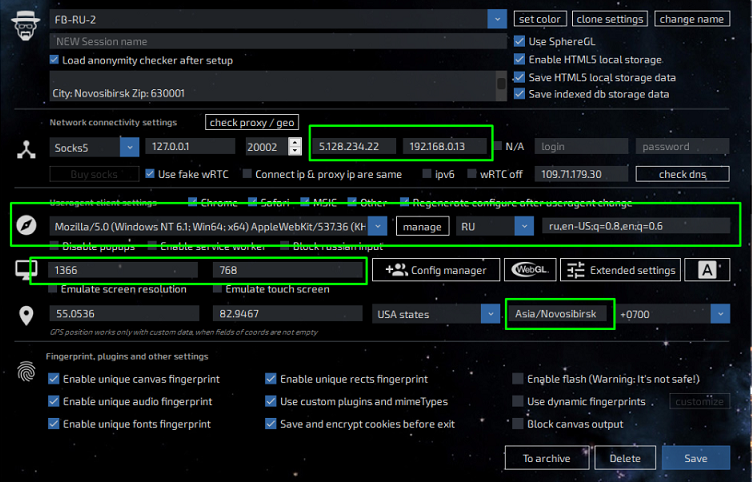Click the compass useragent icon
This screenshot has height=482, width=752.
tap(26, 225)
